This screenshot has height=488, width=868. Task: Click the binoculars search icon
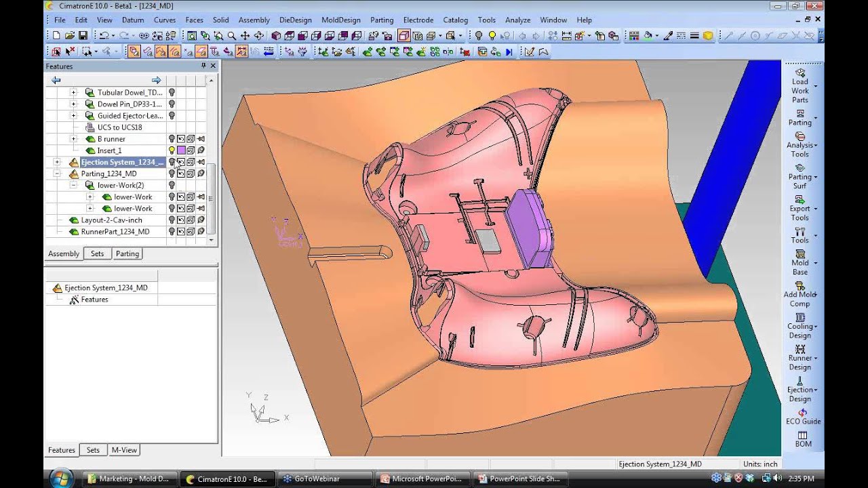click(x=145, y=35)
